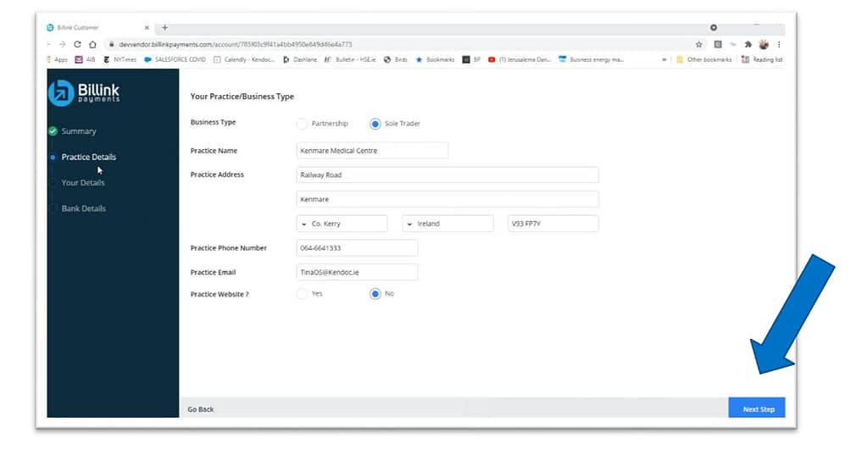Reload the page with the refresh icon
868x466 pixels.
tap(77, 44)
